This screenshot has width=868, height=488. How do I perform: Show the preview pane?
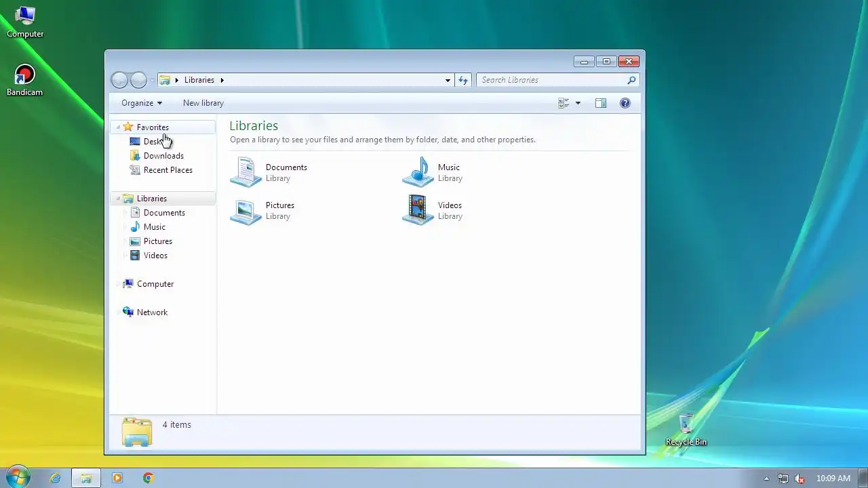(x=601, y=103)
